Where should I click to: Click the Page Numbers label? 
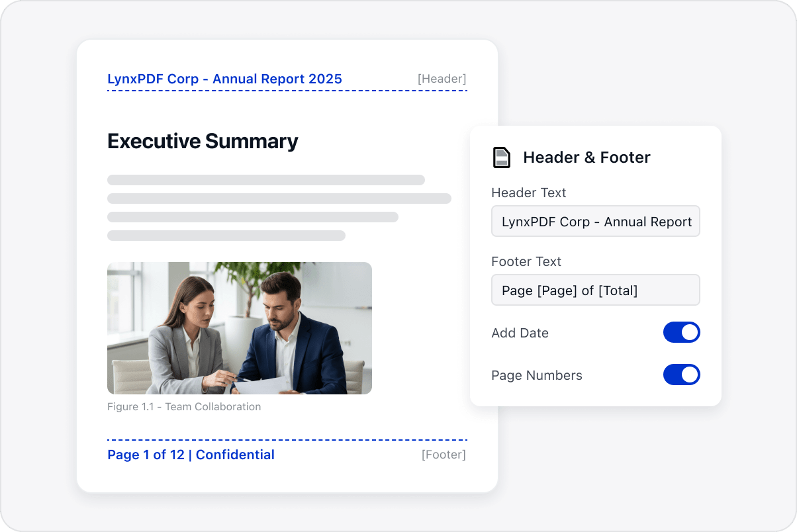click(537, 375)
